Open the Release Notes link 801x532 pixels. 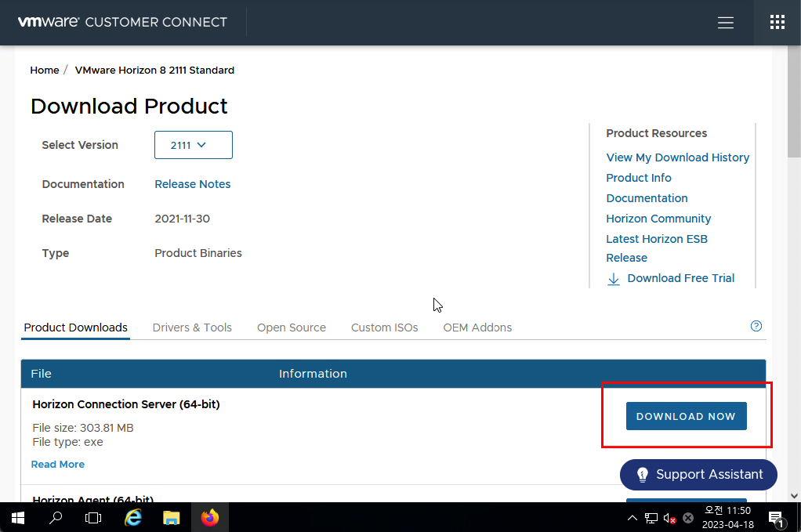[x=193, y=184]
